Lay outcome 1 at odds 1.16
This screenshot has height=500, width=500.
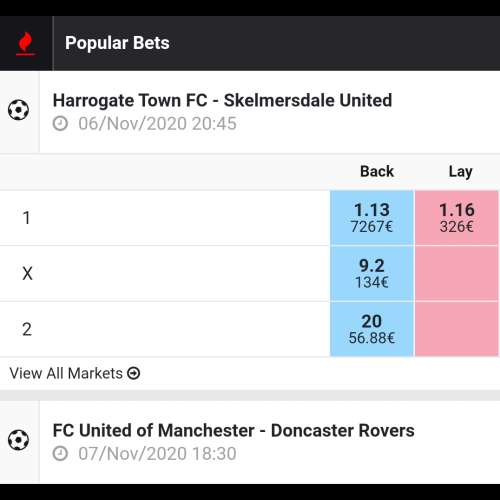coord(457,218)
